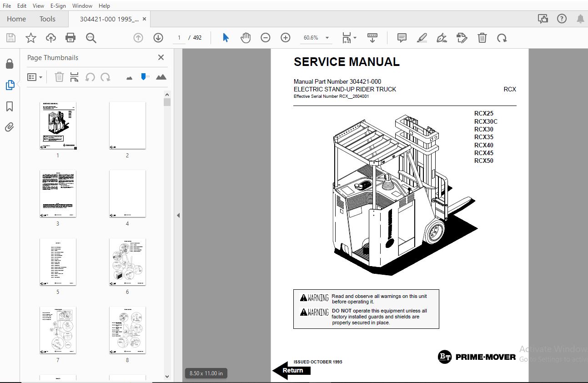Print the document with printer icon
The width and height of the screenshot is (588, 383).
tap(70, 38)
